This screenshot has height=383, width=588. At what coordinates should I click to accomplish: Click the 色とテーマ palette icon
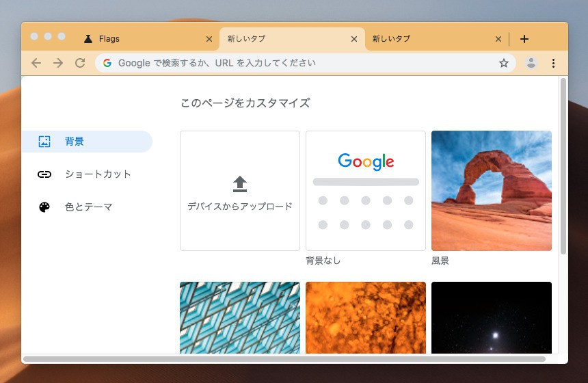coord(44,207)
